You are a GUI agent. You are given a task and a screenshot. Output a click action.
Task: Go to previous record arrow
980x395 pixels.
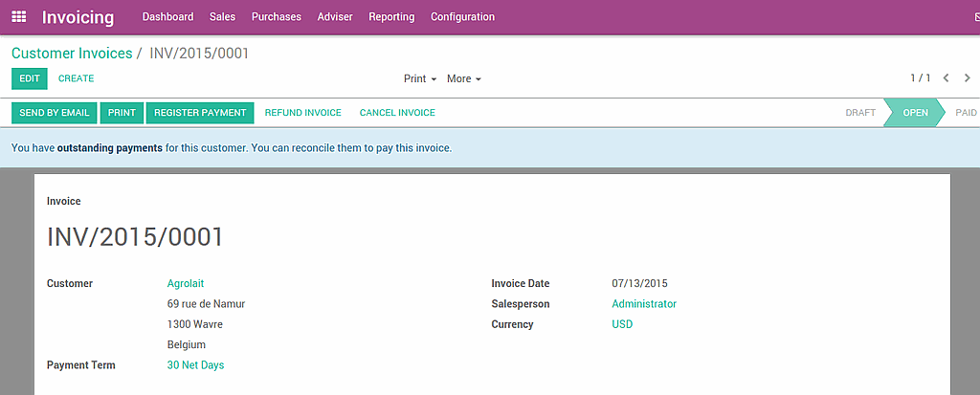(947, 78)
